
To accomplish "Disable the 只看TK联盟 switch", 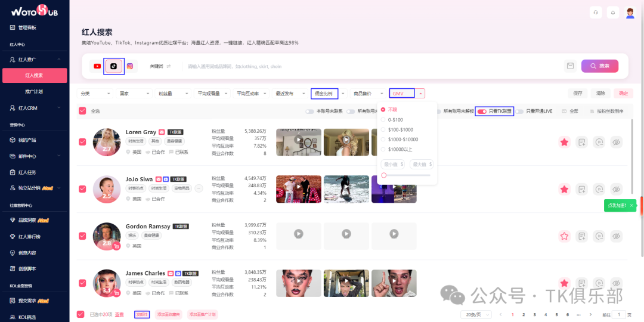I will coord(482,112).
